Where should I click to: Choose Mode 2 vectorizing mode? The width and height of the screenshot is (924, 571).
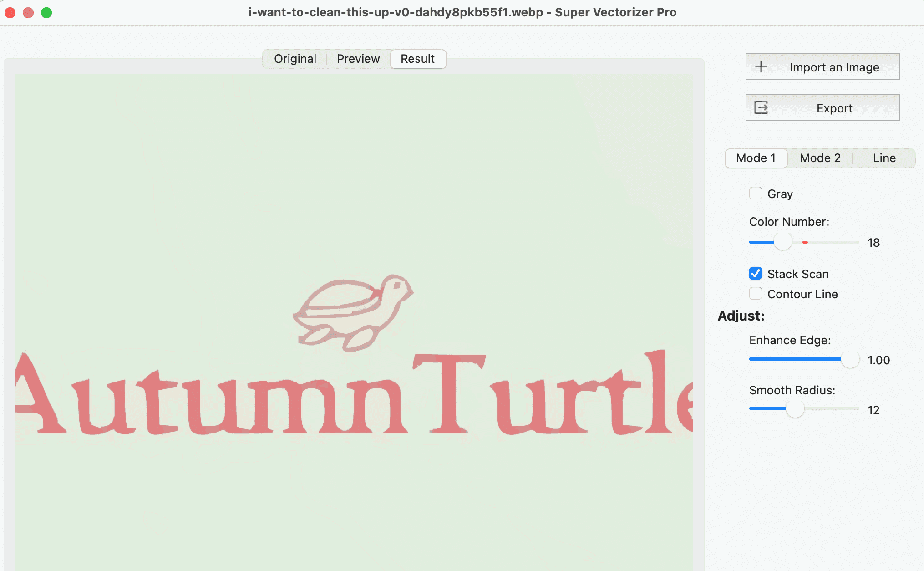coord(820,158)
